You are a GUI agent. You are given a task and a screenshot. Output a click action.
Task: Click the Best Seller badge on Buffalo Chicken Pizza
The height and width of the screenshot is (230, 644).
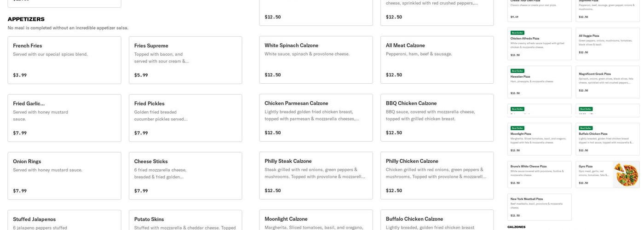[586, 128]
